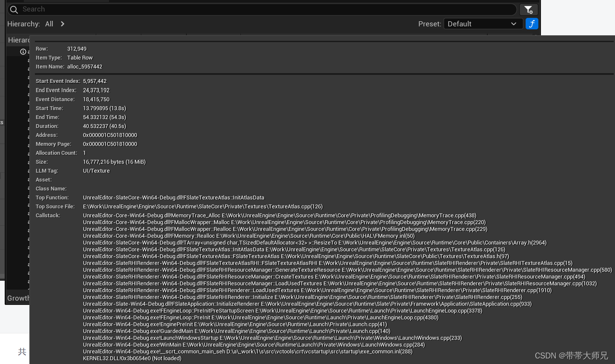Select the PreInitPreStartupScreen callstack line
615x364 pixels.
point(283,311)
